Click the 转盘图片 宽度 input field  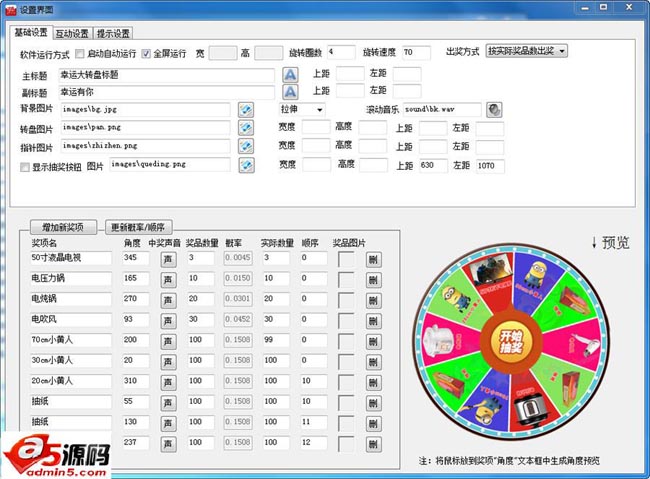316,127
